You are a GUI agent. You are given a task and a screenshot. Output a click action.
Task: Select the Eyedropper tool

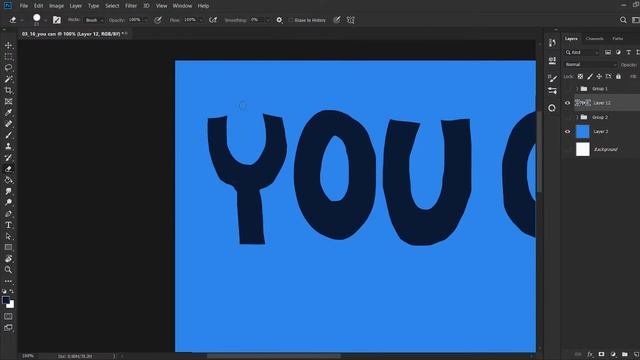[8, 113]
